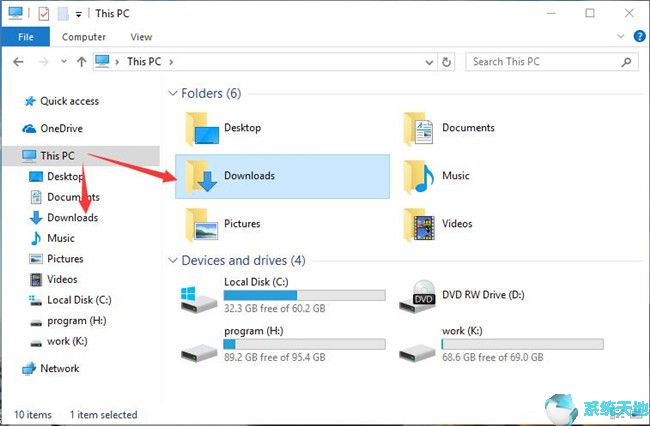The width and height of the screenshot is (650, 426).
Task: Click the chevron after This PC in address bar
Action: click(x=171, y=62)
